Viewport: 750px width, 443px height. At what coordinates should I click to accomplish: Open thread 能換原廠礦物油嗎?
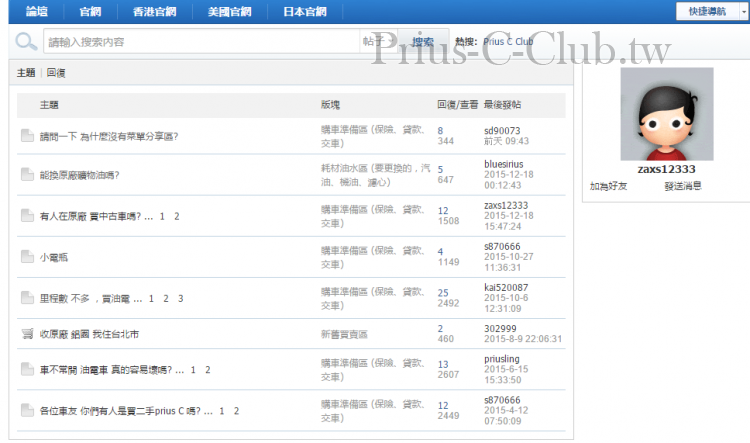pos(79,175)
